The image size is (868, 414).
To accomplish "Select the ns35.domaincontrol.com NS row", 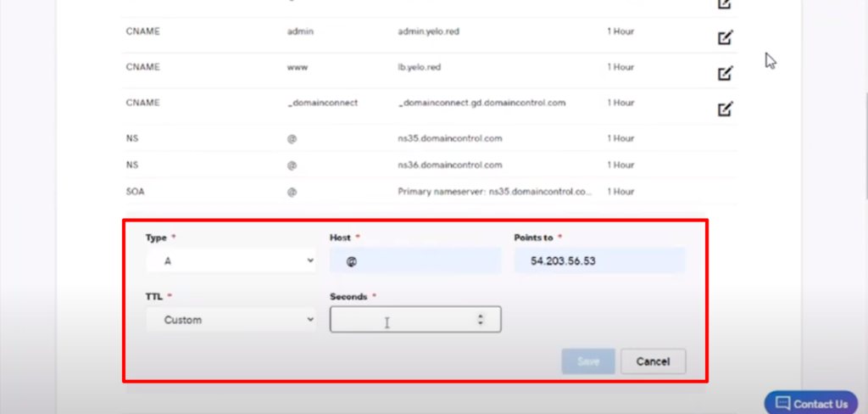I will pyautogui.click(x=450, y=138).
